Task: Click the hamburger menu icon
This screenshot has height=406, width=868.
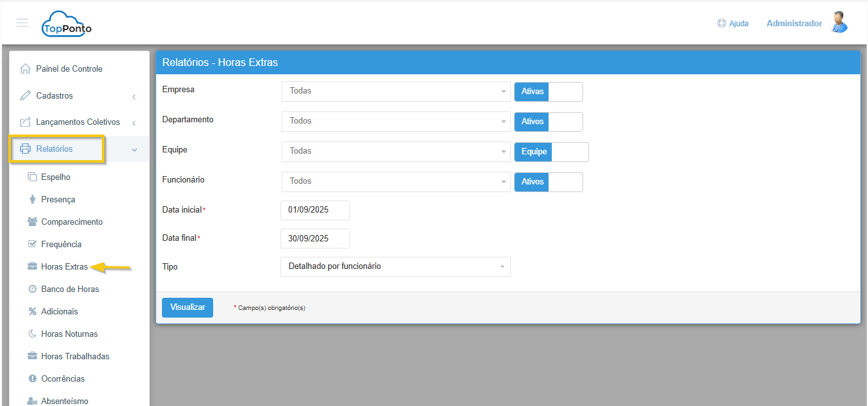Action: coord(22,23)
